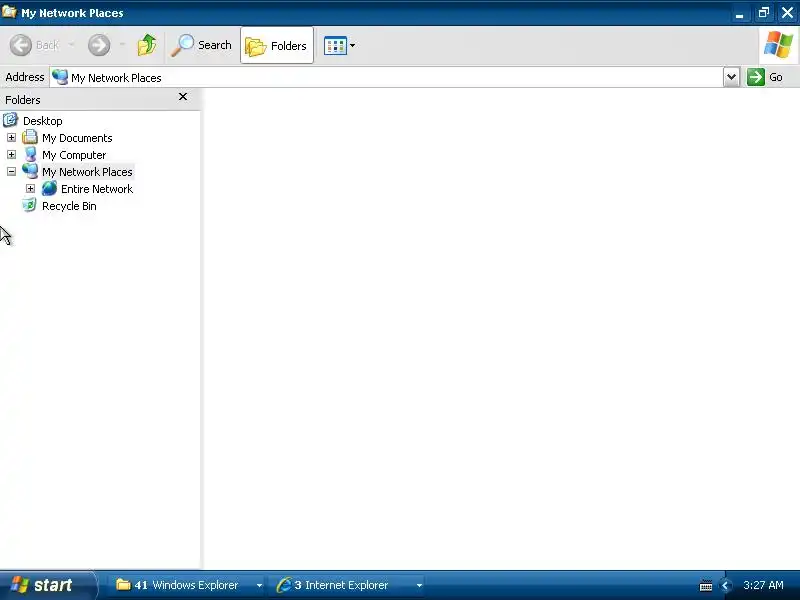Image resolution: width=800 pixels, height=600 pixels.
Task: Open the Search pane
Action: pos(202,45)
